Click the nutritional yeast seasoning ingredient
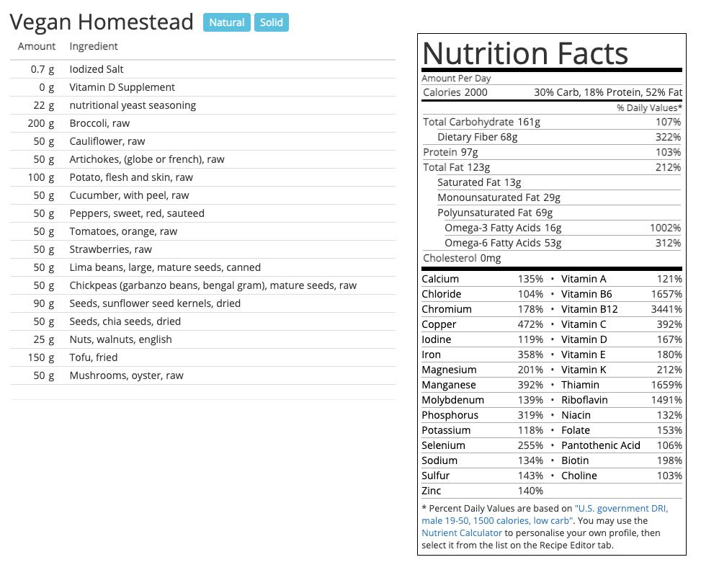 click(133, 105)
